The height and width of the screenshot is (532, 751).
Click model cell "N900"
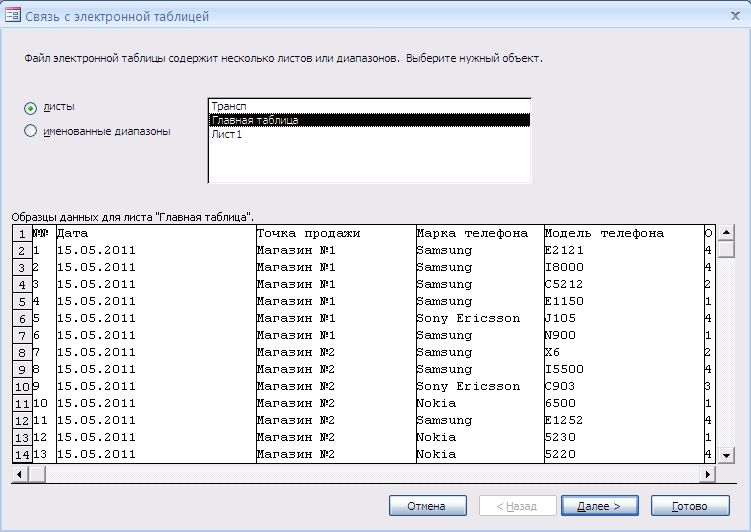624,335
